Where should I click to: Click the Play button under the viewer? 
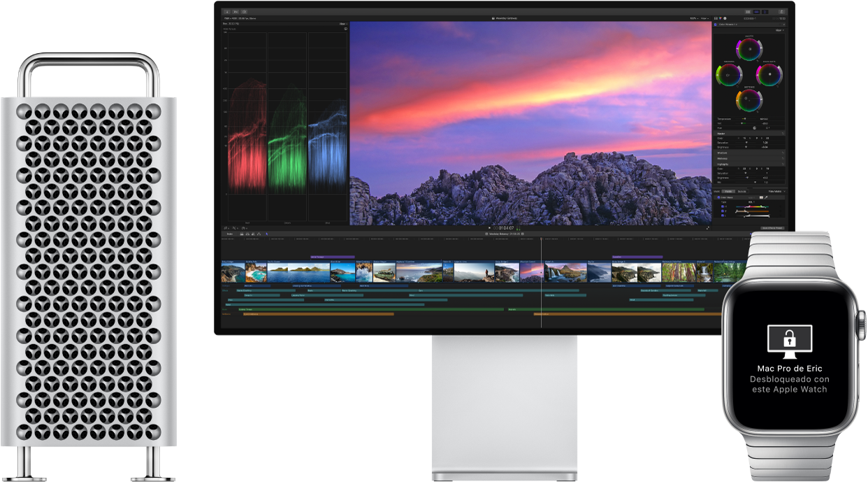tap(489, 228)
